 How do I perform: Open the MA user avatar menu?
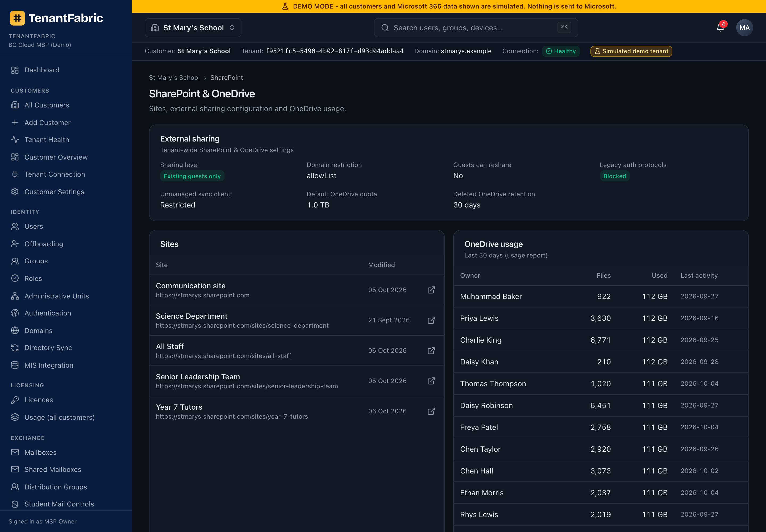[x=744, y=28]
